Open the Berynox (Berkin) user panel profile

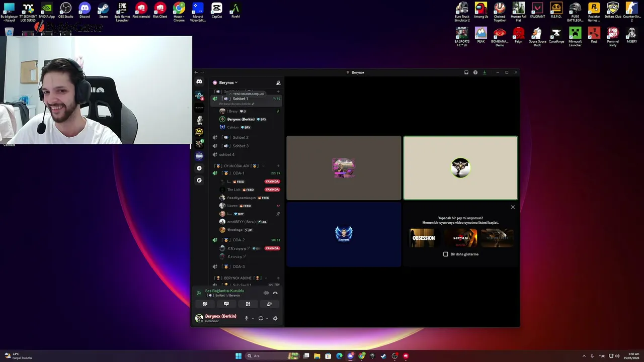click(216, 318)
